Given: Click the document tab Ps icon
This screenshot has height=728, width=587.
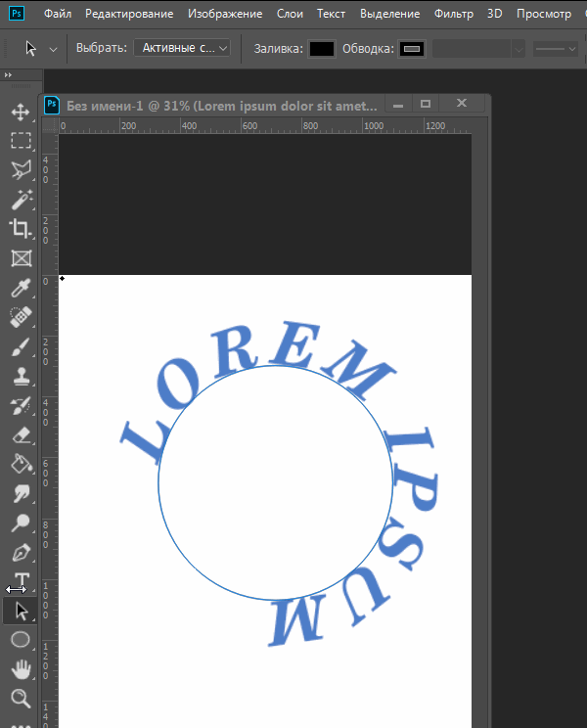Looking at the screenshot, I should (52, 105).
